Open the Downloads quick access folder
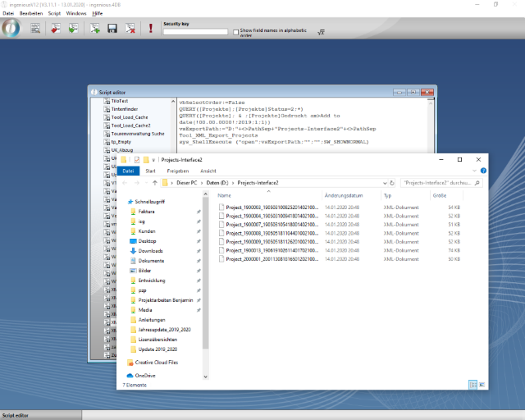This screenshot has width=525, height=420. 150,251
